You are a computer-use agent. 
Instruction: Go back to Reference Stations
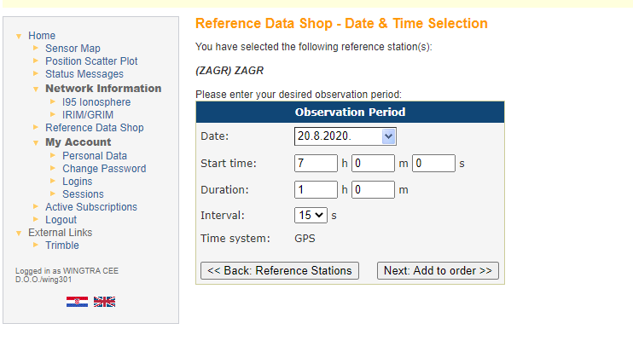coord(280,270)
